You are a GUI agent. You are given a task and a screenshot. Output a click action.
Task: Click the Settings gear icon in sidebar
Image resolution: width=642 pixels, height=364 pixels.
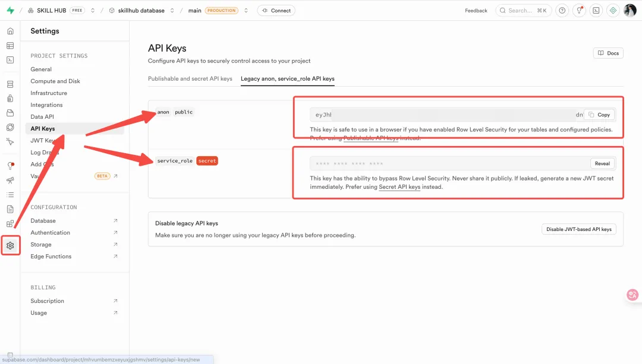pyautogui.click(x=10, y=245)
